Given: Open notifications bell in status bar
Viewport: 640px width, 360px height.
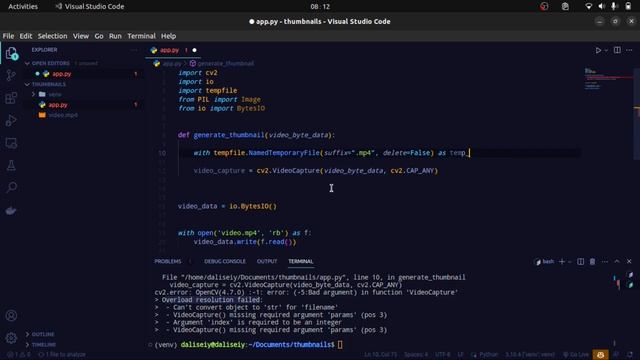Looking at the screenshot, I should pos(630,355).
